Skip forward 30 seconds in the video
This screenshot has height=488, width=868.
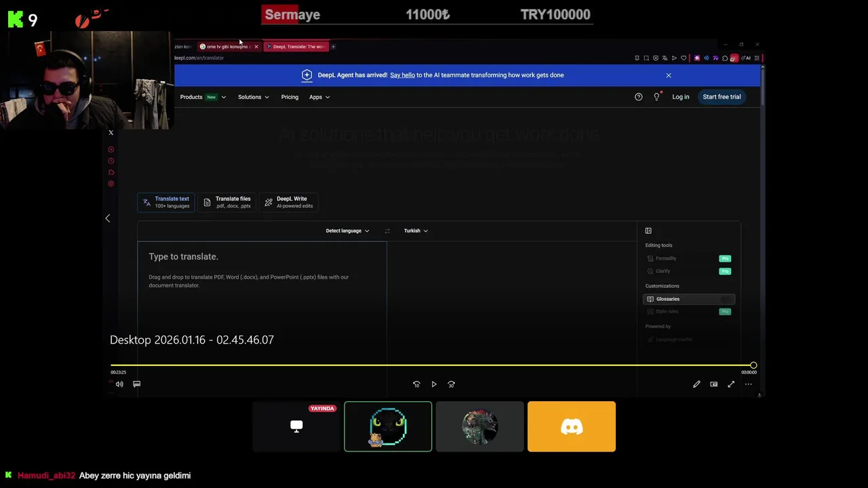coord(452,384)
